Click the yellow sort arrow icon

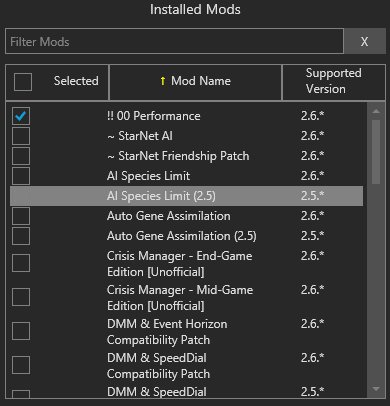163,81
